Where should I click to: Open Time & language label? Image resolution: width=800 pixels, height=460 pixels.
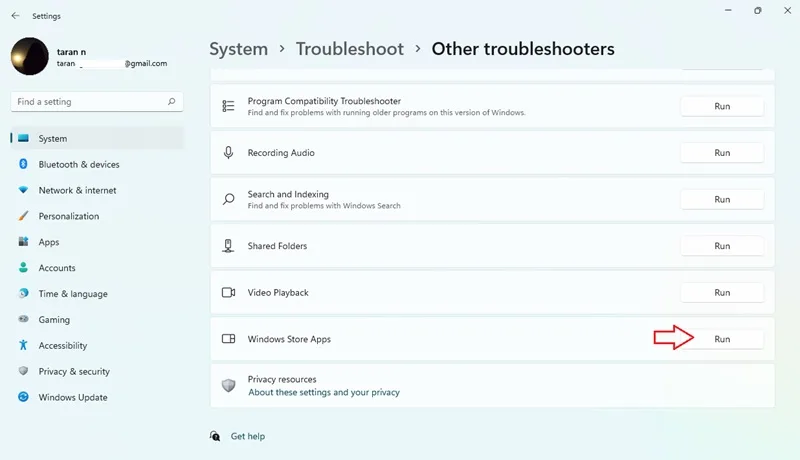pos(73,294)
